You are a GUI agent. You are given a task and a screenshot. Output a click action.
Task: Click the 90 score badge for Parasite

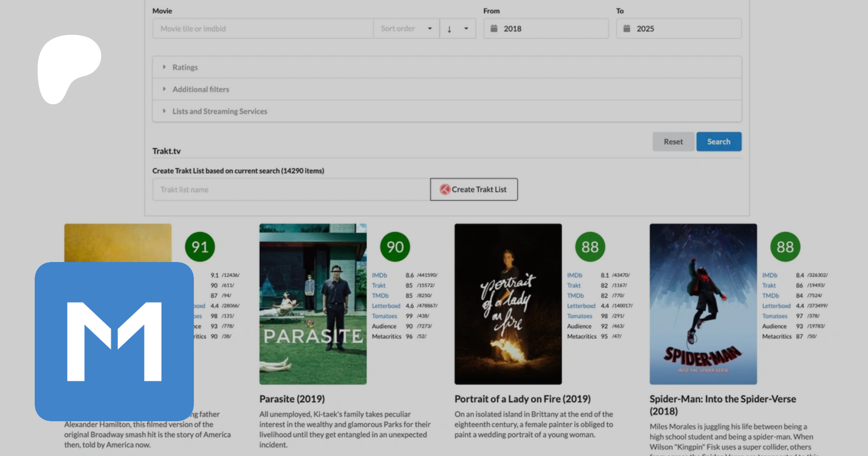395,247
